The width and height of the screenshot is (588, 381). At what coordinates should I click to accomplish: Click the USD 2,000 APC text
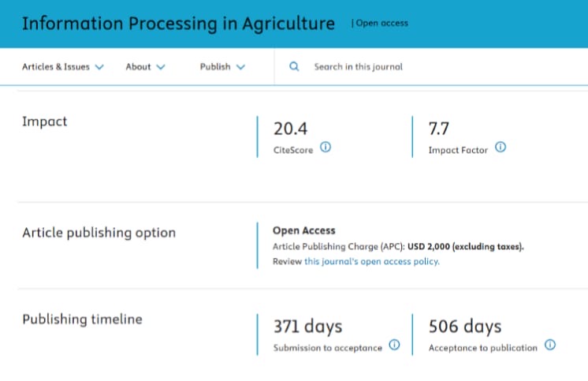pos(465,247)
